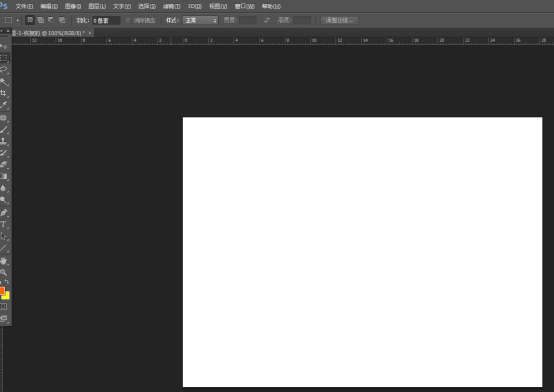Screen dimensions: 554x392
Task: Select the Lasso tool
Action: pyautogui.click(x=4, y=70)
